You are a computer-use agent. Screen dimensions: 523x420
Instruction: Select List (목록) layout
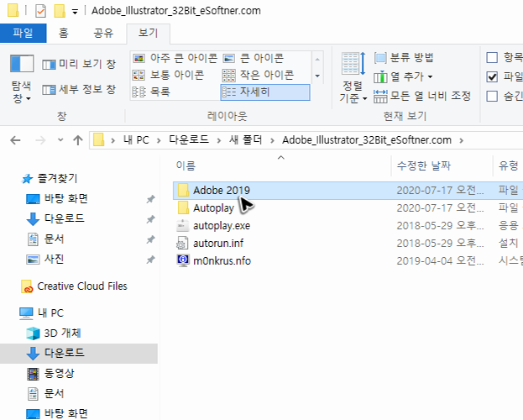(151, 92)
